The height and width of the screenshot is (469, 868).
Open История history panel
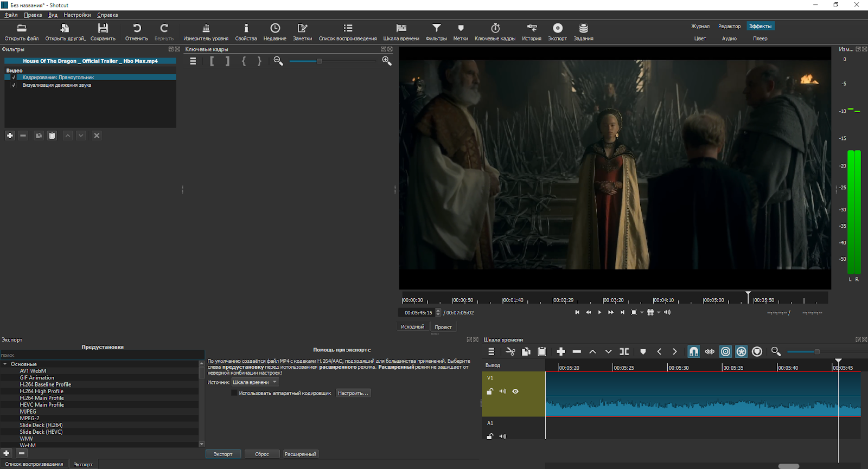coord(532,32)
